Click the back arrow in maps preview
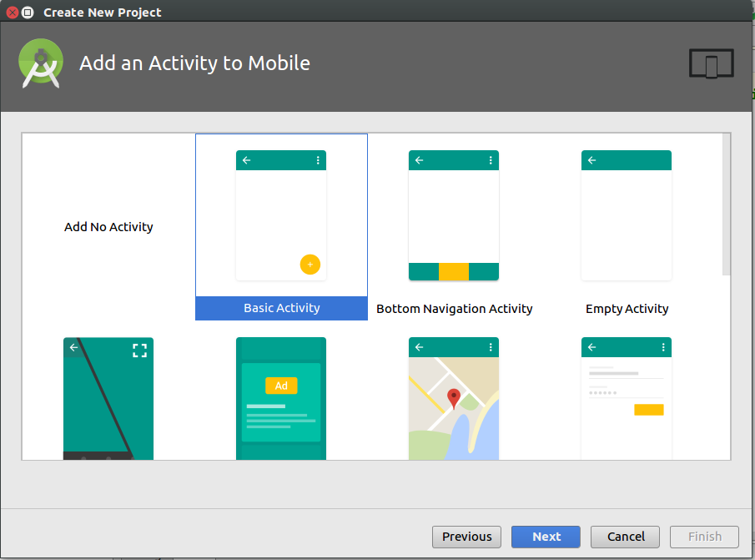 (419, 347)
